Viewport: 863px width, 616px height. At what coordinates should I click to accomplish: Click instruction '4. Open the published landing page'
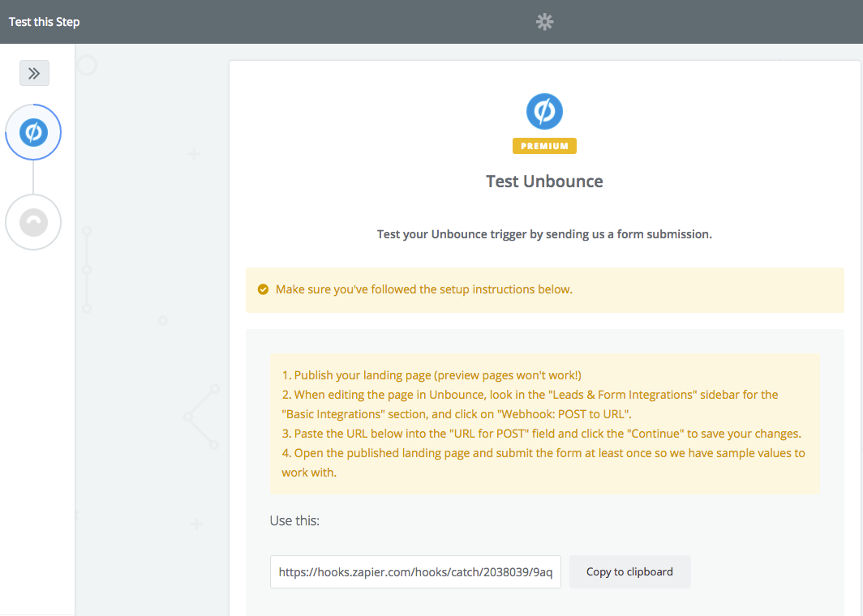click(543, 463)
